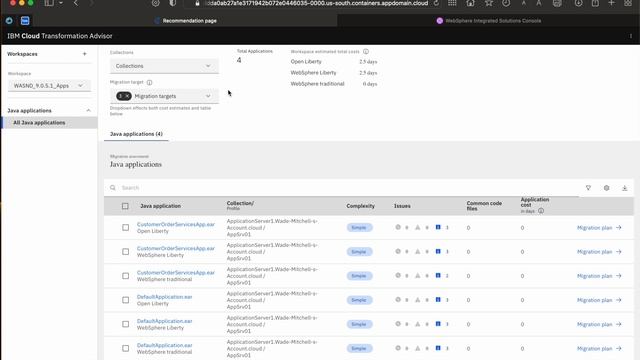The height and width of the screenshot is (360, 640).
Task: Click the IBM Cloud Transformation Advisor title
Action: click(60, 36)
